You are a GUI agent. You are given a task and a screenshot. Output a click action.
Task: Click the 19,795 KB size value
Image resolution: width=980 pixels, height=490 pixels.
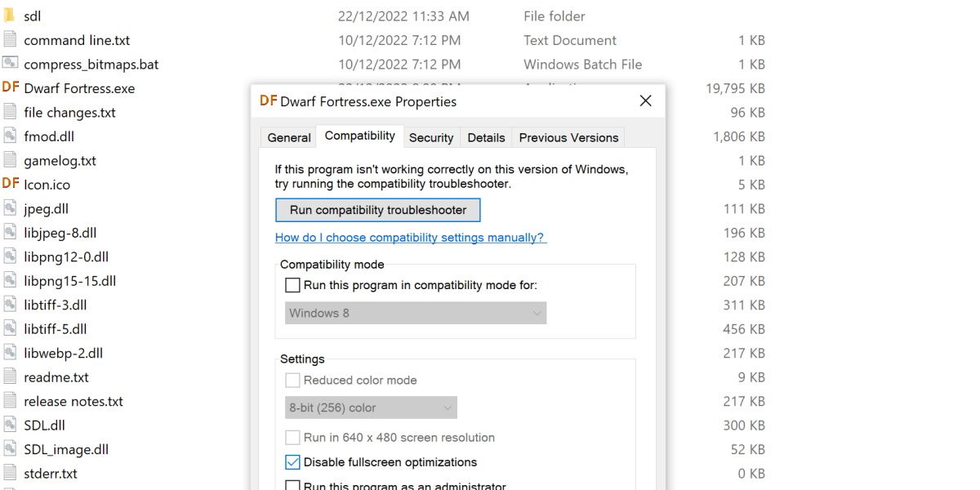click(x=735, y=88)
